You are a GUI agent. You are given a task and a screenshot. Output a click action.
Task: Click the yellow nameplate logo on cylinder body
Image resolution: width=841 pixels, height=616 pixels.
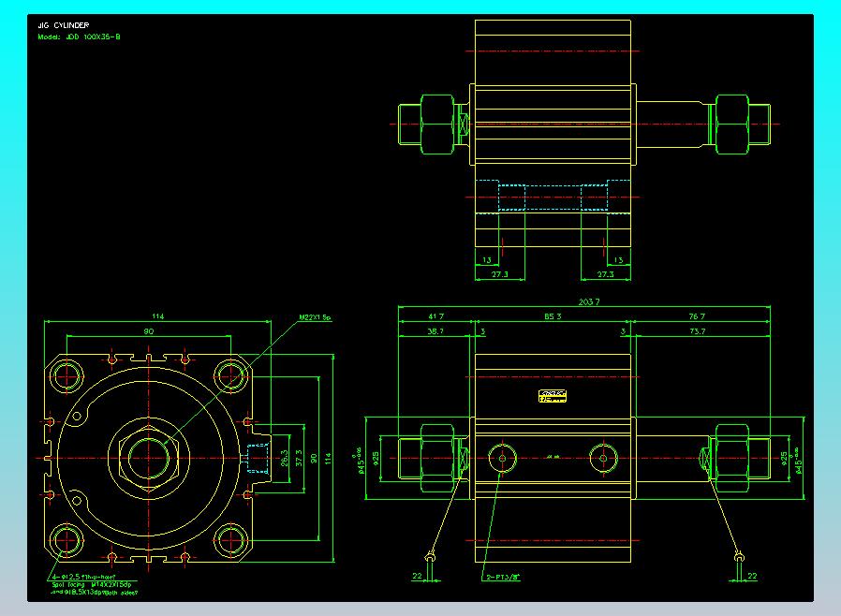(x=553, y=396)
